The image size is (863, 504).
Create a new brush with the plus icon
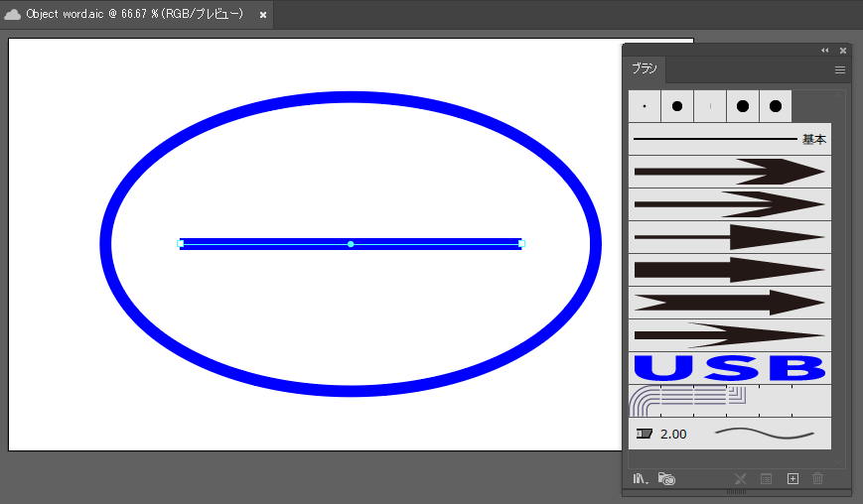pos(792,479)
